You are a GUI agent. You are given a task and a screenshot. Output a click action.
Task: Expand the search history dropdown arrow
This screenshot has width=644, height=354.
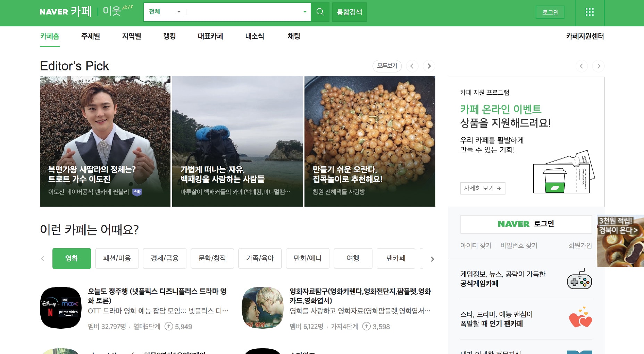pyautogui.click(x=305, y=12)
